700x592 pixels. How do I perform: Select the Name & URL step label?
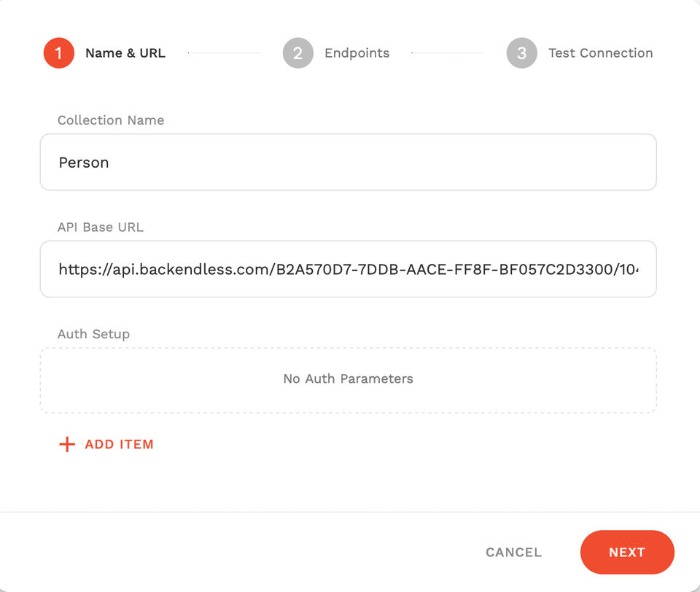125,53
